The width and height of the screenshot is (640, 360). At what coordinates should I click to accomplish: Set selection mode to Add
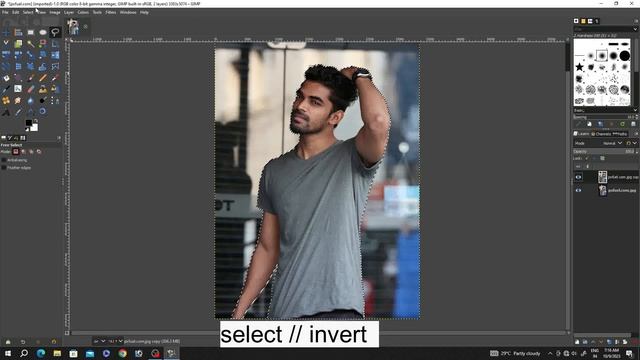[23, 151]
